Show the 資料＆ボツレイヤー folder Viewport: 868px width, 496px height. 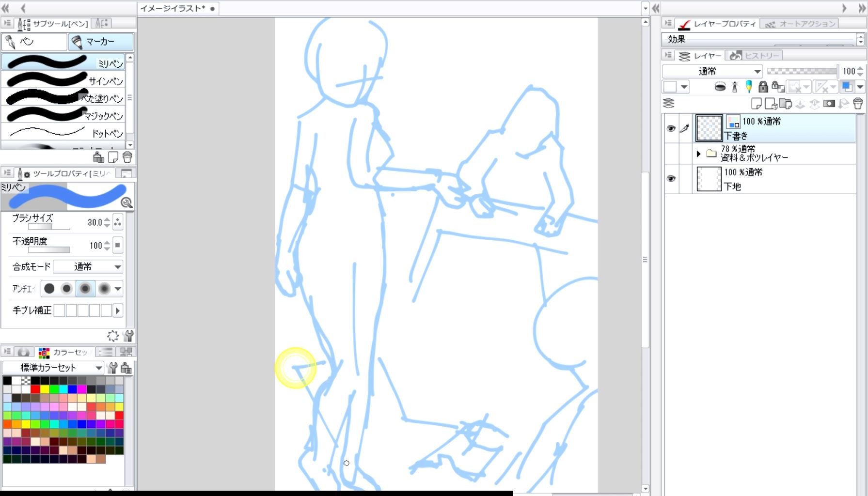click(671, 154)
